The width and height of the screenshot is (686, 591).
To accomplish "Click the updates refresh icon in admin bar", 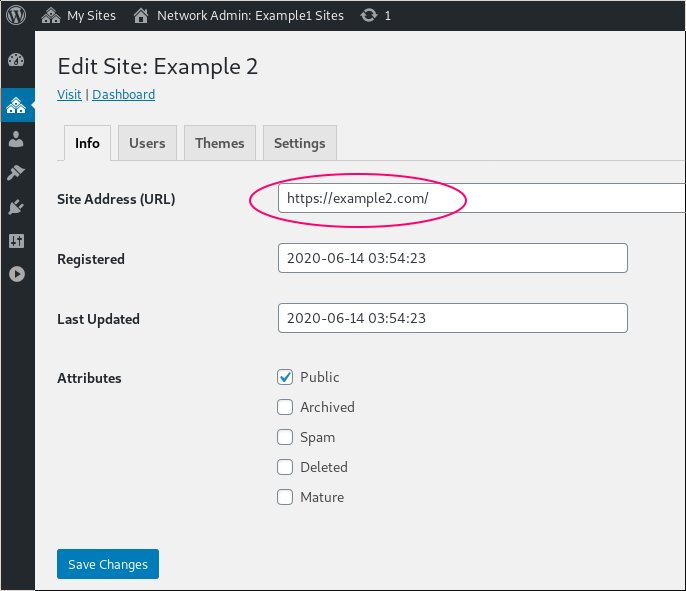I will tap(369, 15).
